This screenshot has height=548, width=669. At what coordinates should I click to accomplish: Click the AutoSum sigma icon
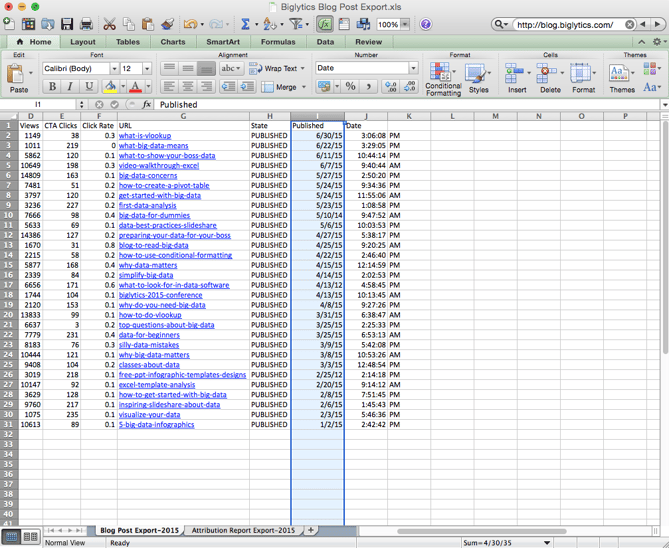click(x=245, y=24)
